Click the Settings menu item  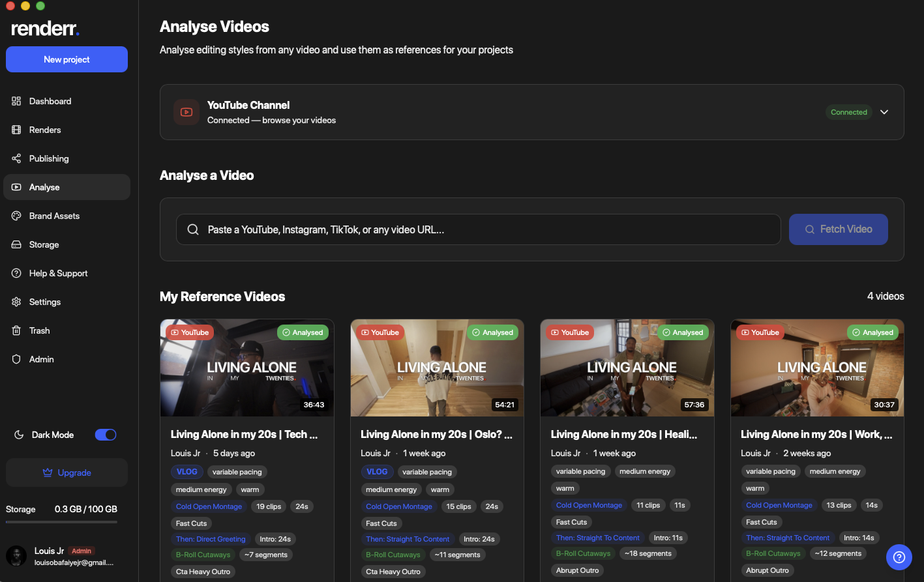67,302
